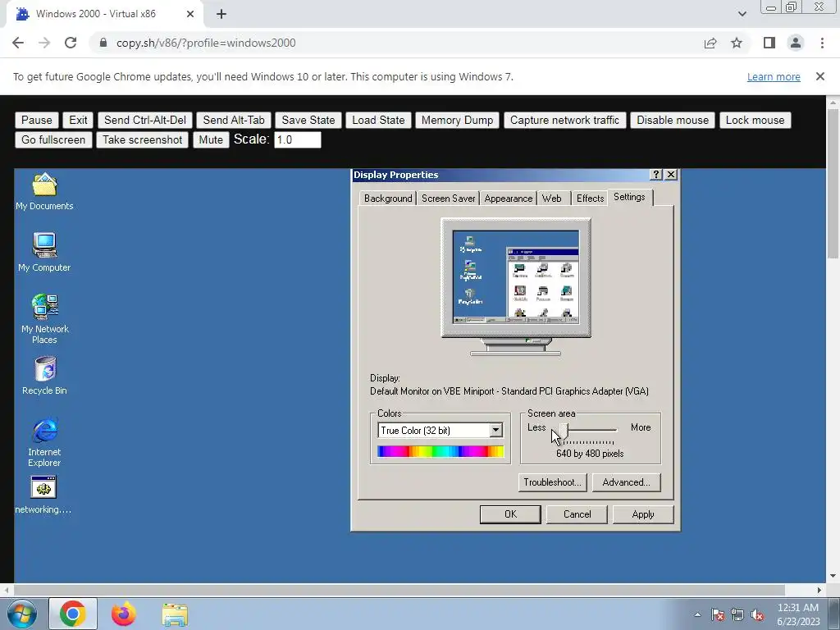
Task: Open the Troubleshoot button
Action: [552, 482]
